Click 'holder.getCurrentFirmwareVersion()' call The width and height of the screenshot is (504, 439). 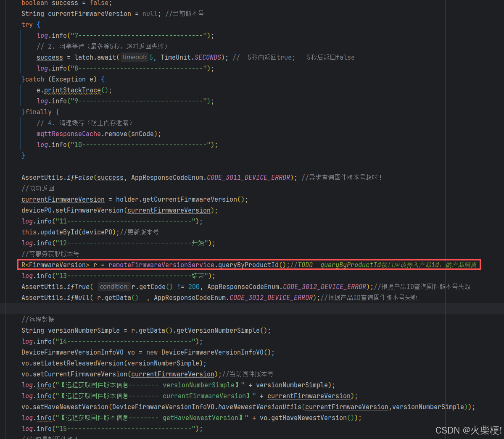point(182,200)
